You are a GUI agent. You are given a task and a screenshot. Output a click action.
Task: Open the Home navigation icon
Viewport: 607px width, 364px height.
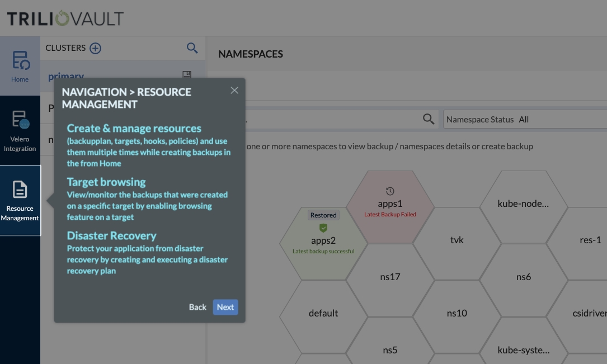(x=20, y=66)
